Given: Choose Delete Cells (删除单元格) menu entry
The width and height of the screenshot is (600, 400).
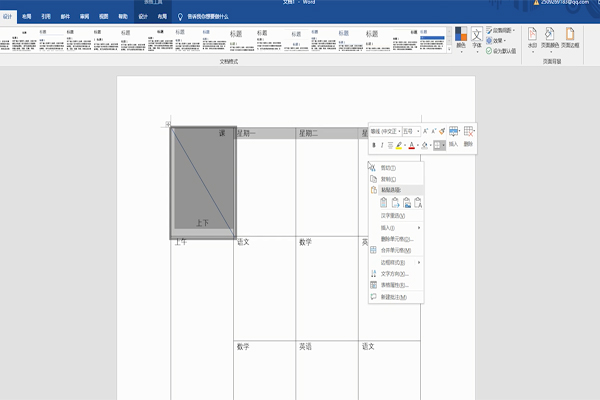Looking at the screenshot, I should tap(396, 239).
